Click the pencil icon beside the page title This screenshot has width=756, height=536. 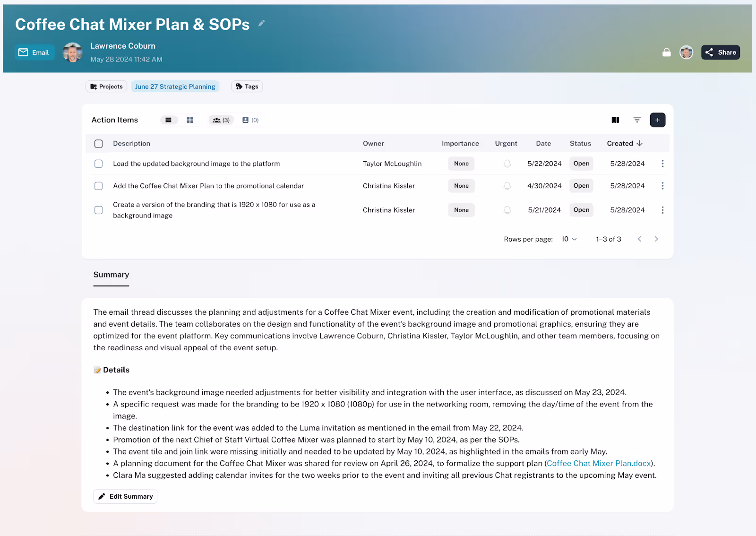pyautogui.click(x=261, y=23)
